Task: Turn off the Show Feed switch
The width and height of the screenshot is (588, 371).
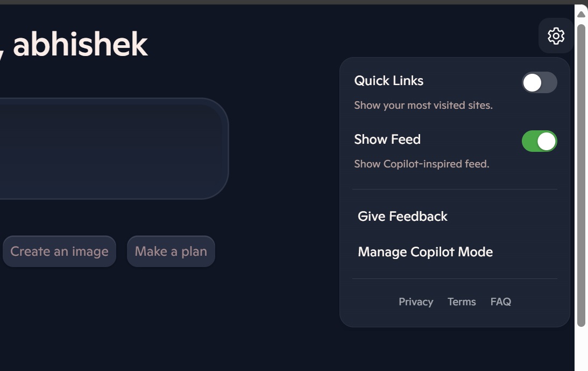Action: tap(539, 141)
